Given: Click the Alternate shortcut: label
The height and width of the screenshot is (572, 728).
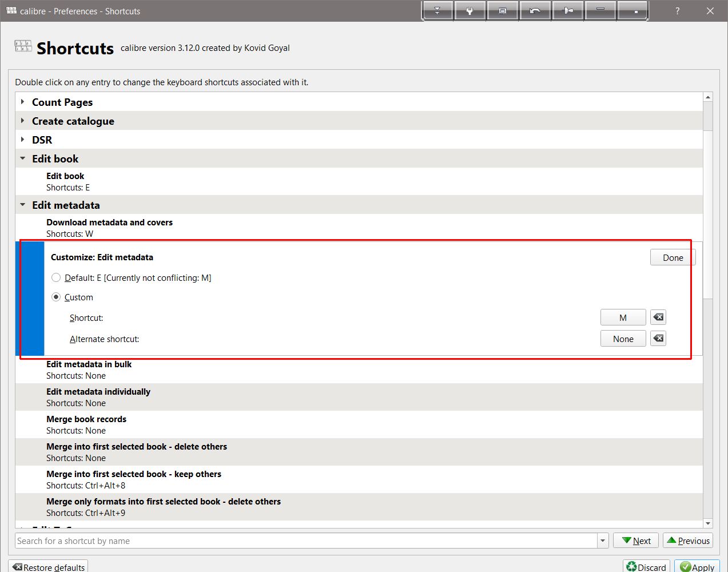Looking at the screenshot, I should click(104, 339).
